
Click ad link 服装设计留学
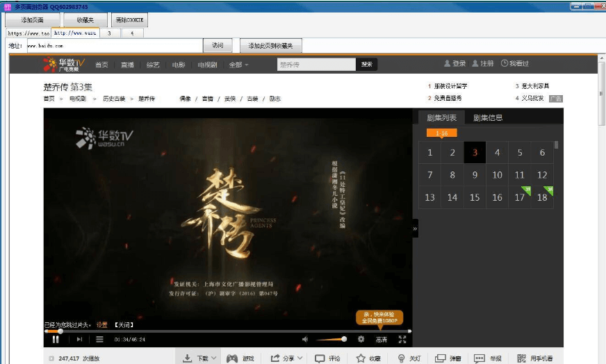click(450, 85)
